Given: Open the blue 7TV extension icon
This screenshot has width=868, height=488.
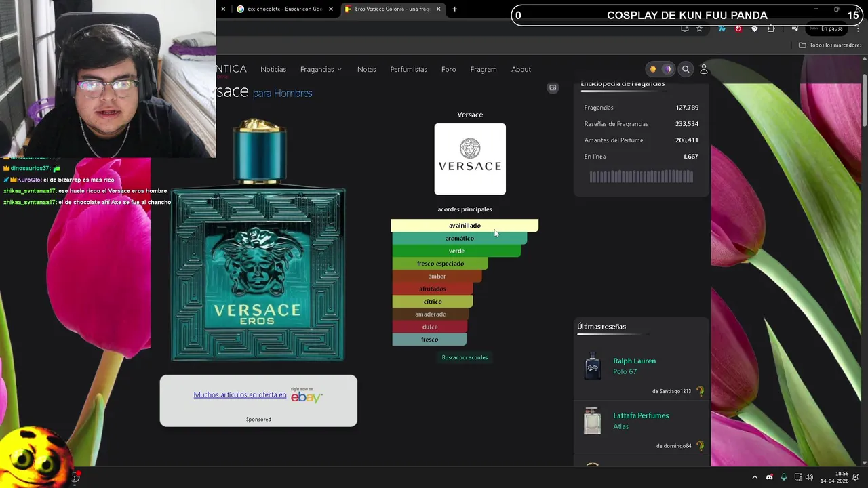Looking at the screenshot, I should 722,28.
